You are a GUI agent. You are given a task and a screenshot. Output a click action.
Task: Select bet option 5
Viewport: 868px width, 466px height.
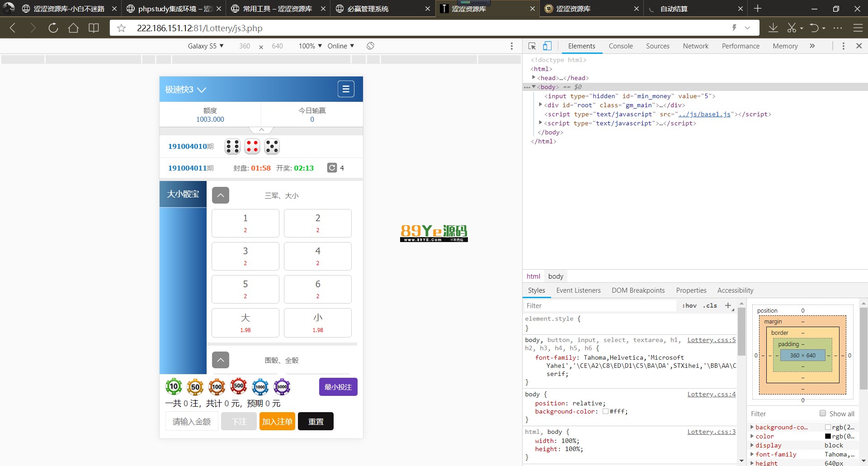click(x=245, y=289)
